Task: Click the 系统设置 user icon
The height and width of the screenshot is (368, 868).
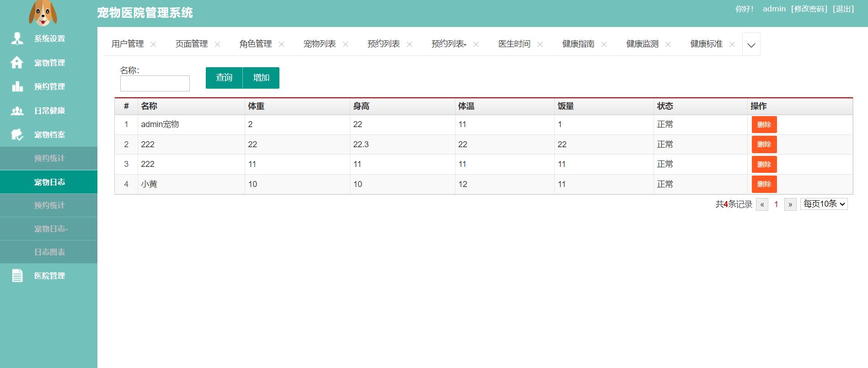Action: [17, 38]
